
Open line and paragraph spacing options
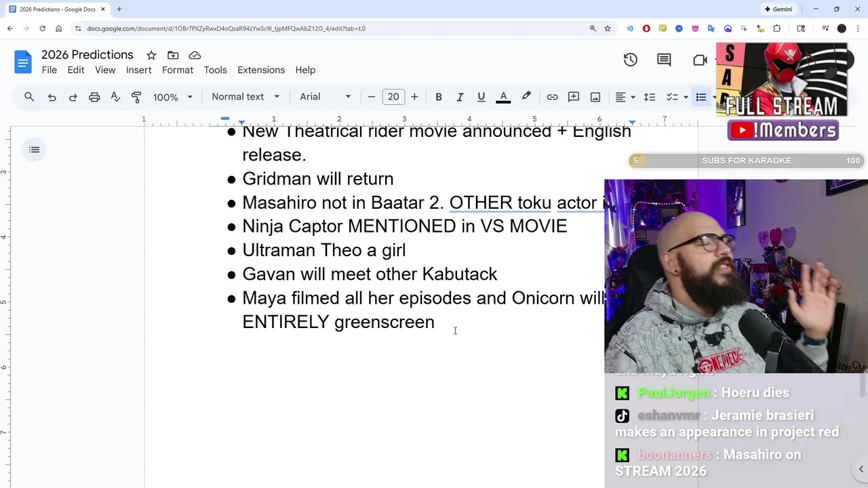pyautogui.click(x=650, y=97)
